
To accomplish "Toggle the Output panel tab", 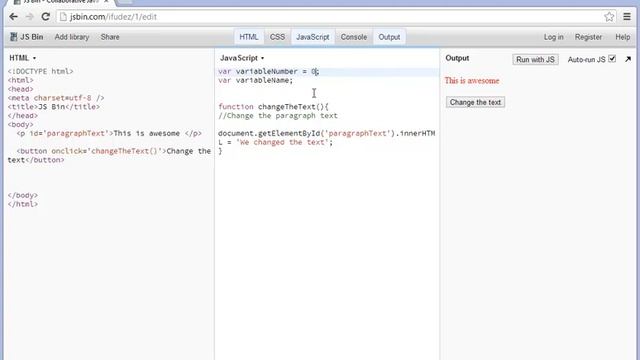I will coord(389,37).
